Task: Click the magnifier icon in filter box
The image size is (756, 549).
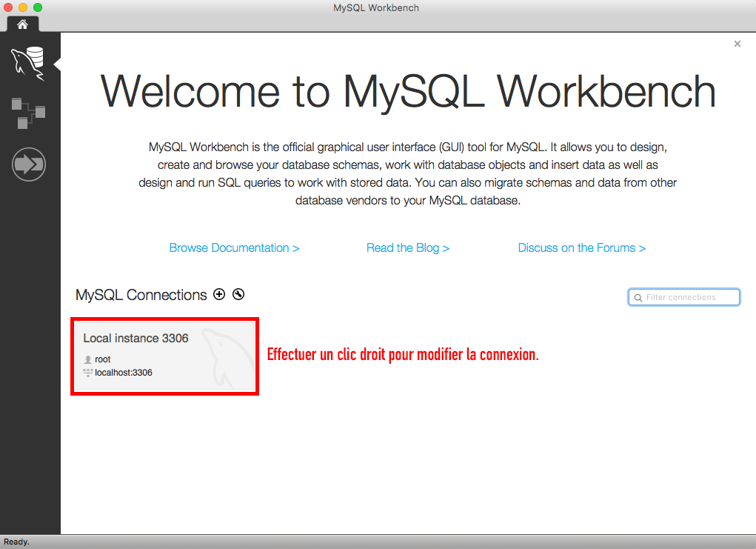Action: coord(637,298)
